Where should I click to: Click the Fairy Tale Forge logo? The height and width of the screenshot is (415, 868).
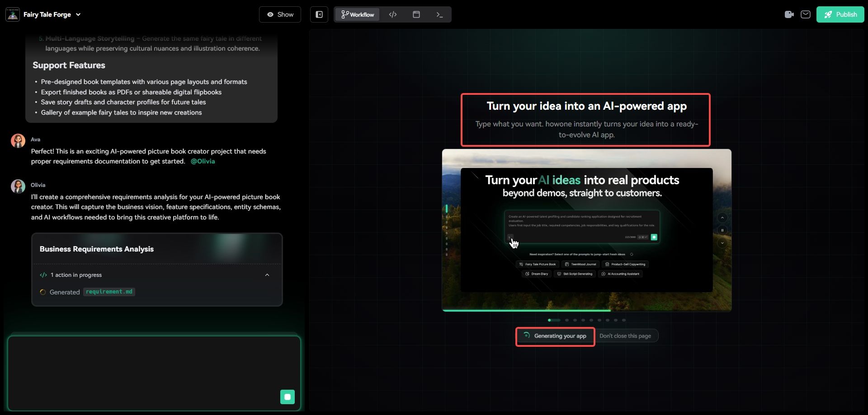[x=13, y=14]
